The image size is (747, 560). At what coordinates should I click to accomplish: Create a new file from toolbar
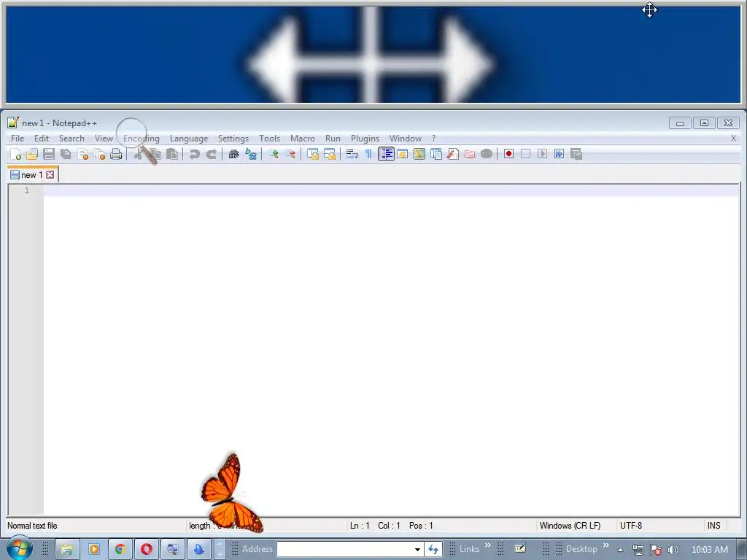pyautogui.click(x=16, y=154)
